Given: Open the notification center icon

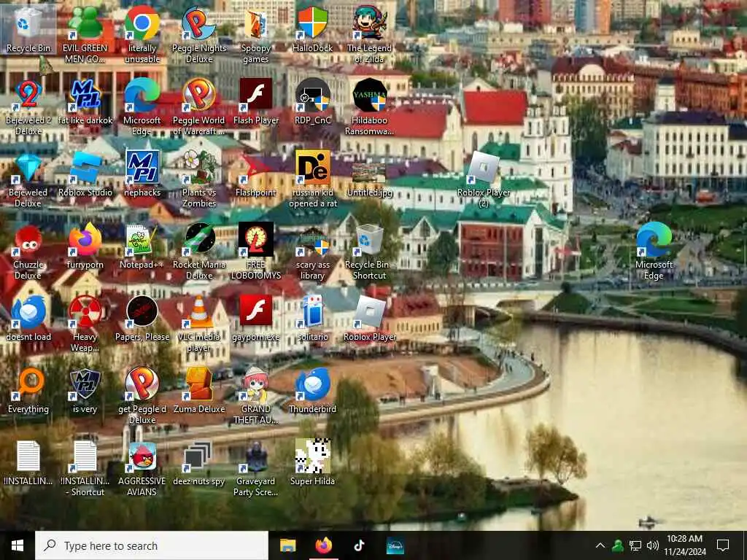Looking at the screenshot, I should pos(723,545).
